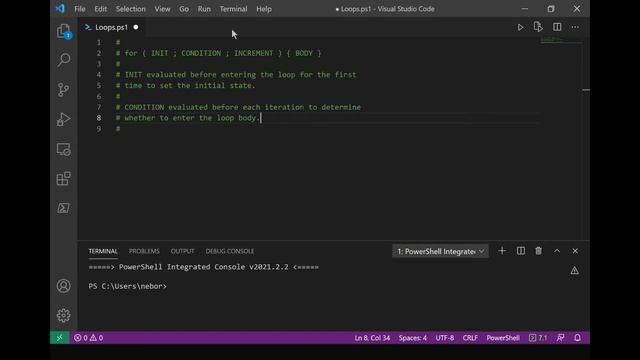
Task: Click 'initial state.' text on line 5
Action: [225, 86]
